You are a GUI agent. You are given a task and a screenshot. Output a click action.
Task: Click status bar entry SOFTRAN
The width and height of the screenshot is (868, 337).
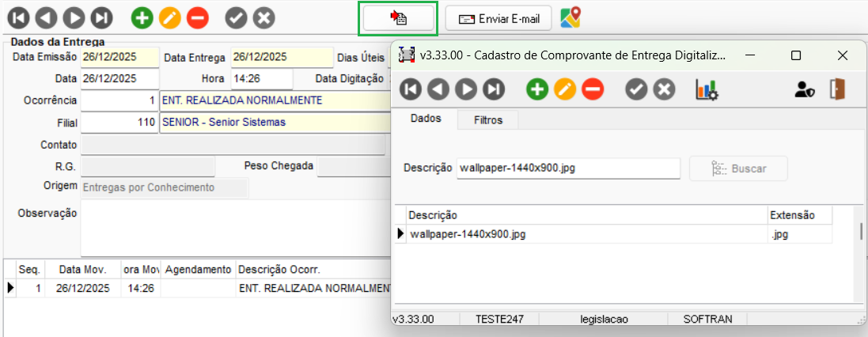tap(707, 320)
